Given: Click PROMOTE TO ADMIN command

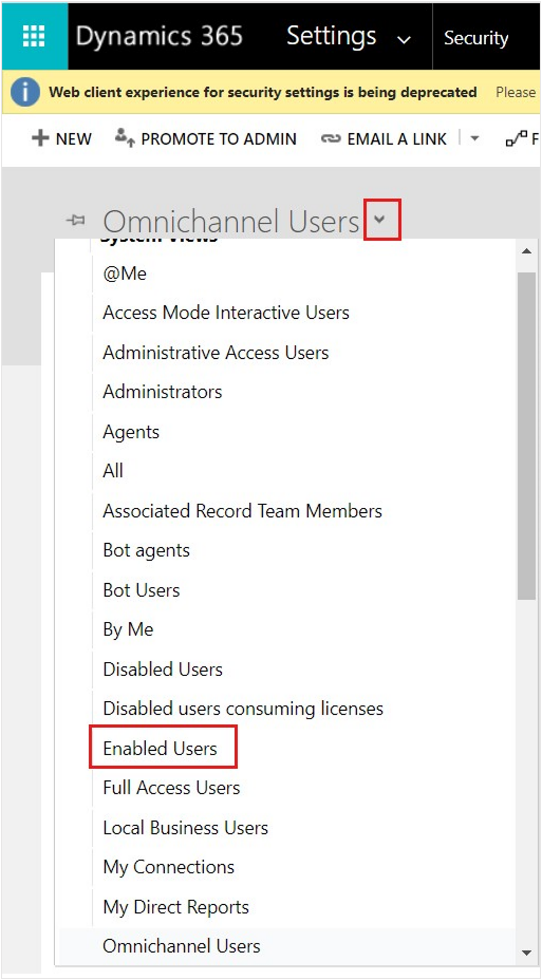Looking at the screenshot, I should click(x=206, y=139).
